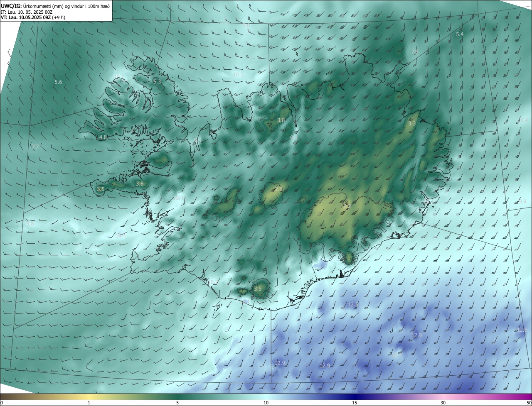Image resolution: width=532 pixels, height=406 pixels.
Task: Click the colorbar tick label 1
Action: (89, 403)
